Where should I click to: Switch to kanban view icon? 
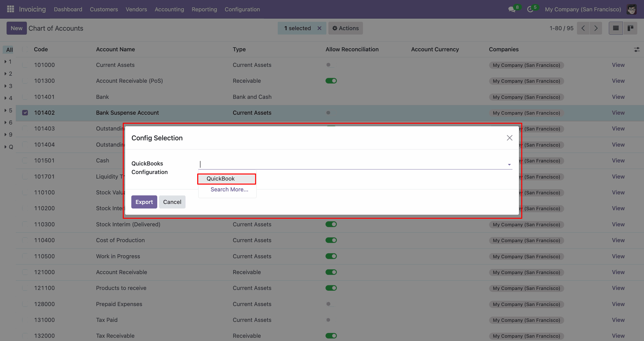630,28
